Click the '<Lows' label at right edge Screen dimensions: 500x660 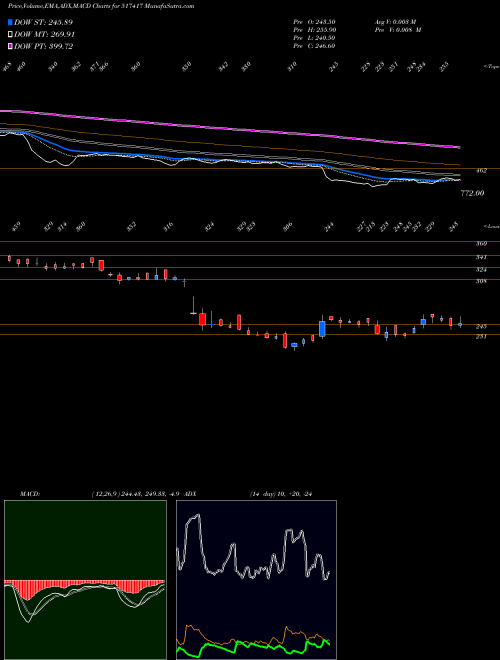[492, 226]
